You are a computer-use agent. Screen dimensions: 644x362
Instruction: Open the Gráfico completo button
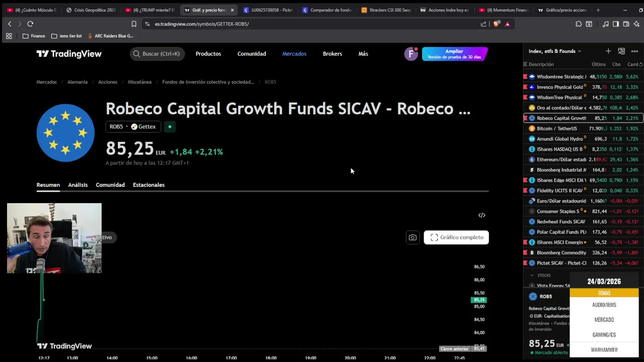click(456, 237)
